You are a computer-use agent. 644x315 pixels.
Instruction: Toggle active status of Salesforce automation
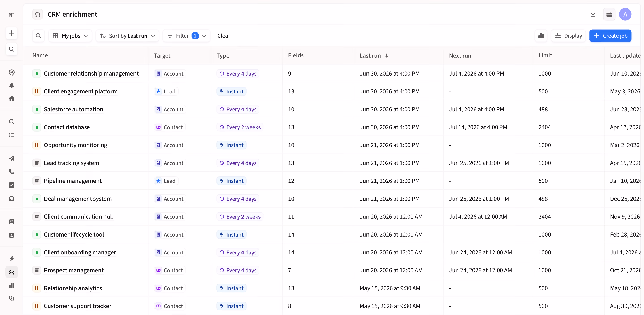[x=37, y=109]
